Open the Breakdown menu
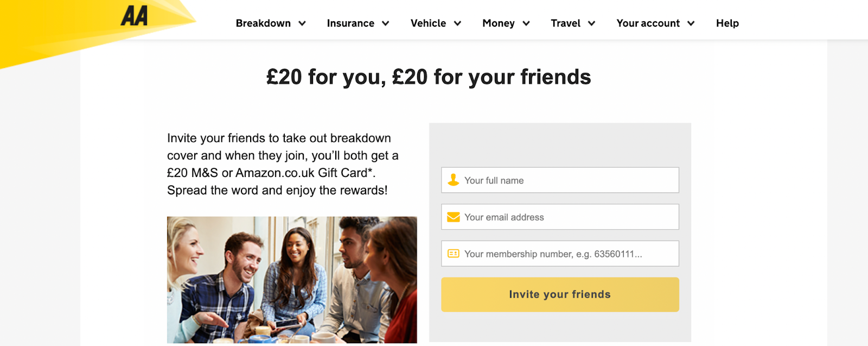The image size is (868, 346). pos(263,23)
